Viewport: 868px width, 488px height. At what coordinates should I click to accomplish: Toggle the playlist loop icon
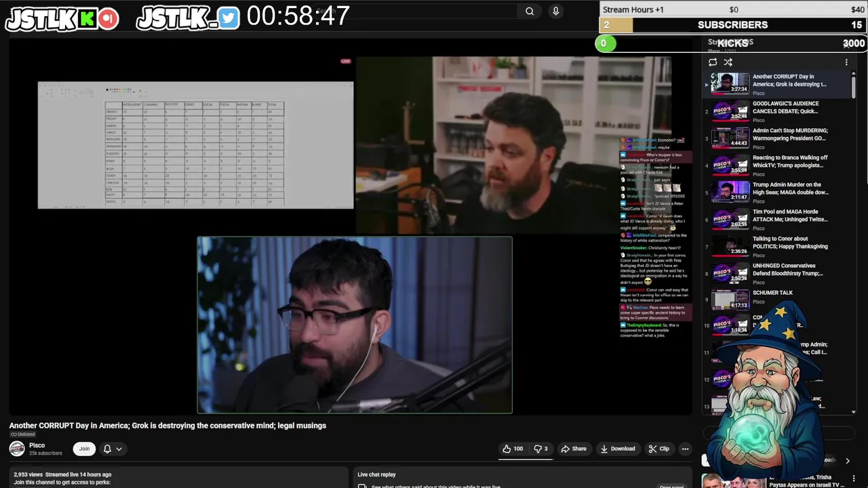(713, 62)
